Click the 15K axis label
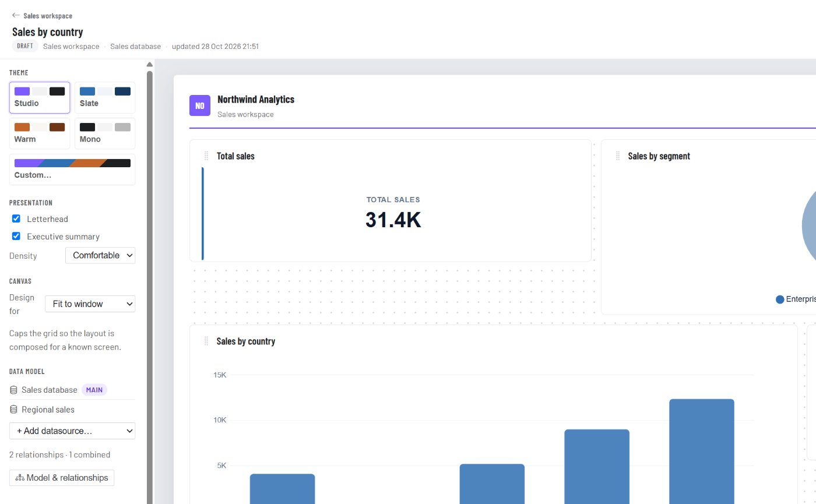The image size is (816, 504). 220,375
